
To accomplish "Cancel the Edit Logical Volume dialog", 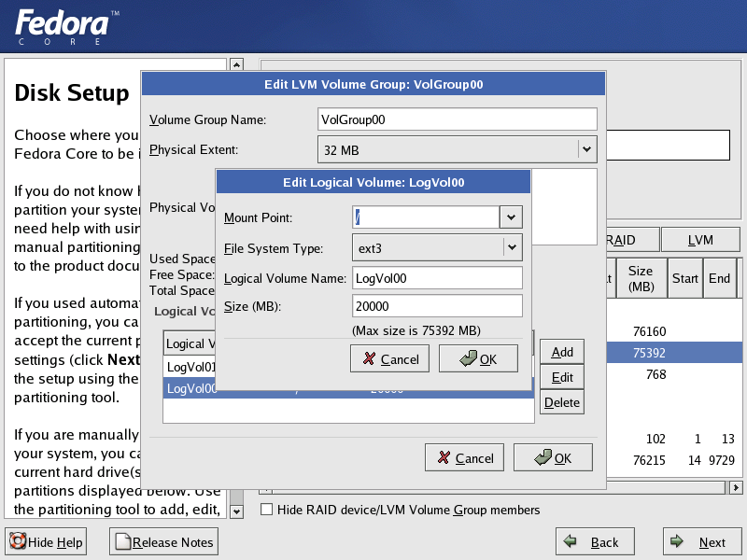I will pyautogui.click(x=389, y=359).
